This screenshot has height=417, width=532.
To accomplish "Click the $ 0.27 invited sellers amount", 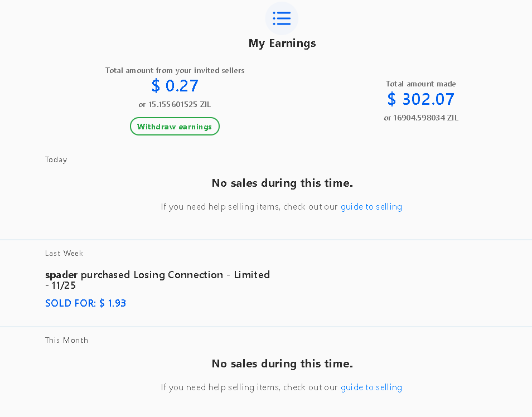I will pyautogui.click(x=175, y=85).
